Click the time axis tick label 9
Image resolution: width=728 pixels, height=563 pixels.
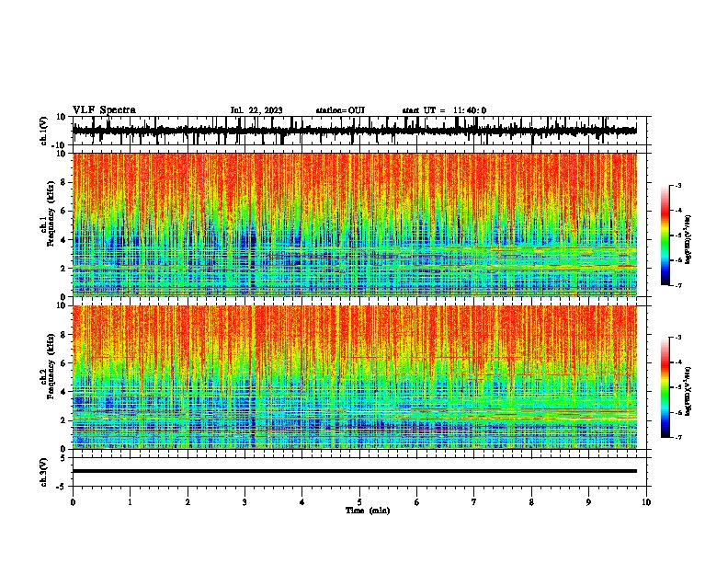pos(588,502)
